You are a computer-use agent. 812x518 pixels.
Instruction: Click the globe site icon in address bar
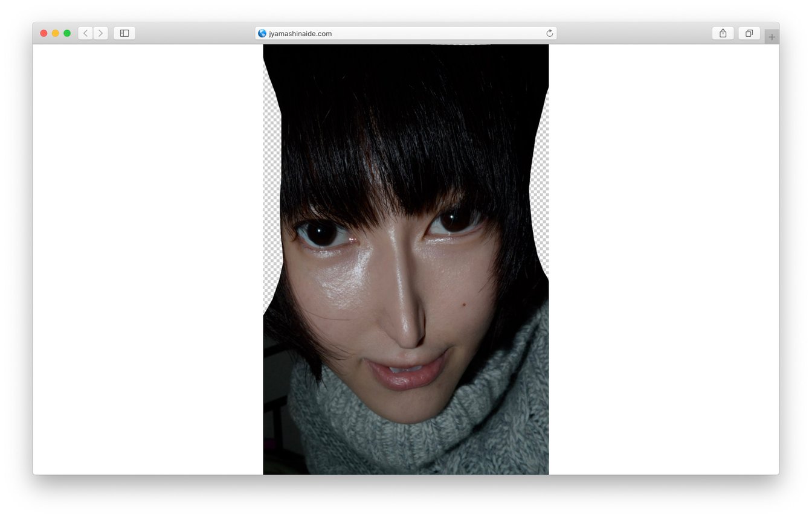[x=262, y=34]
